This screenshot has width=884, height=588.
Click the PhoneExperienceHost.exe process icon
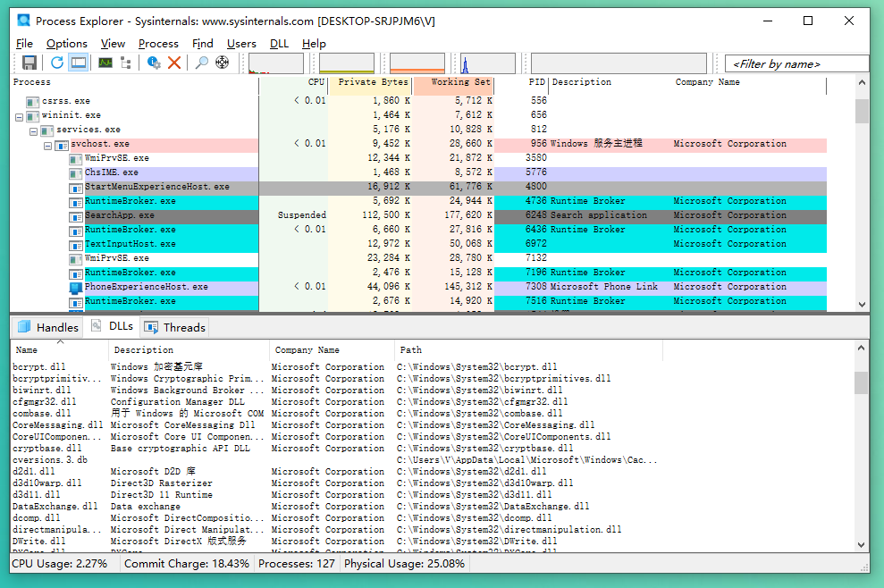point(76,288)
